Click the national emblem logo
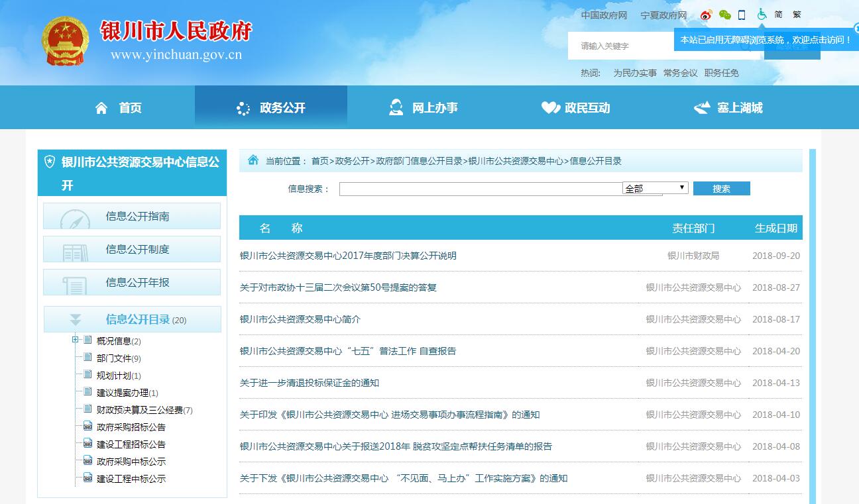The height and width of the screenshot is (504, 859). (65, 41)
